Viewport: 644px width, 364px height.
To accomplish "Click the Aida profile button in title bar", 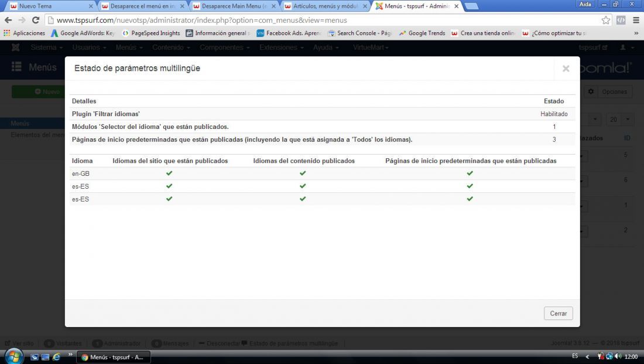I will point(585,4).
